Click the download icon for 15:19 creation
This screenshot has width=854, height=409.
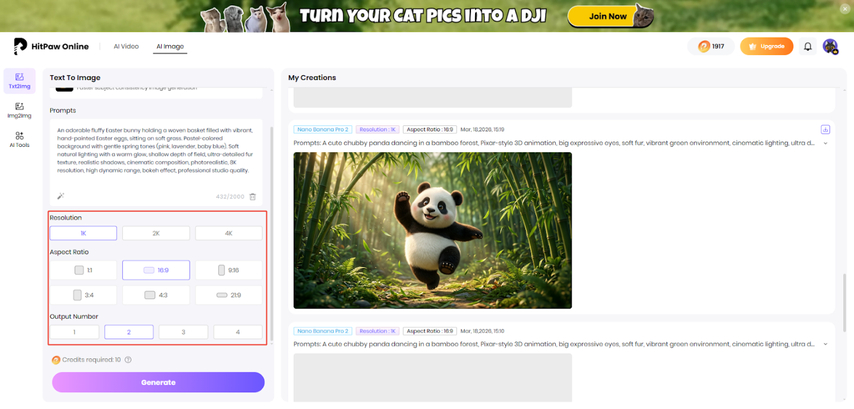point(825,130)
